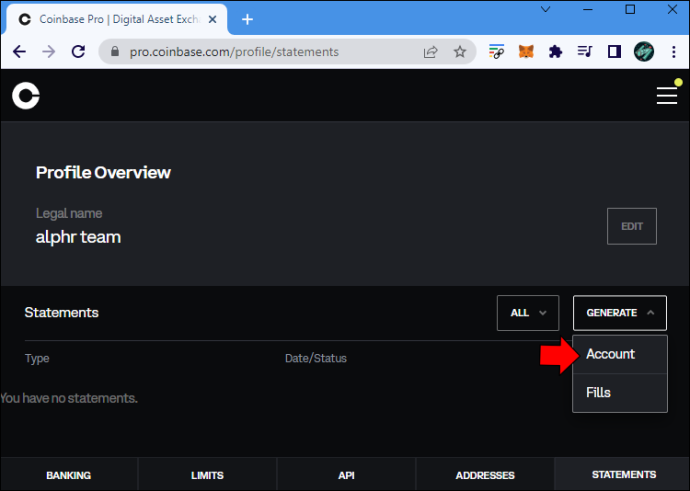
Task: Open the Chrome profile avatar
Action: [x=644, y=52]
